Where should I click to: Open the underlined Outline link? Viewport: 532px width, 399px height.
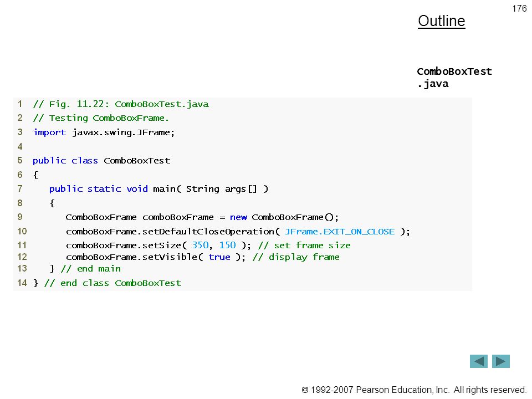[x=442, y=21]
